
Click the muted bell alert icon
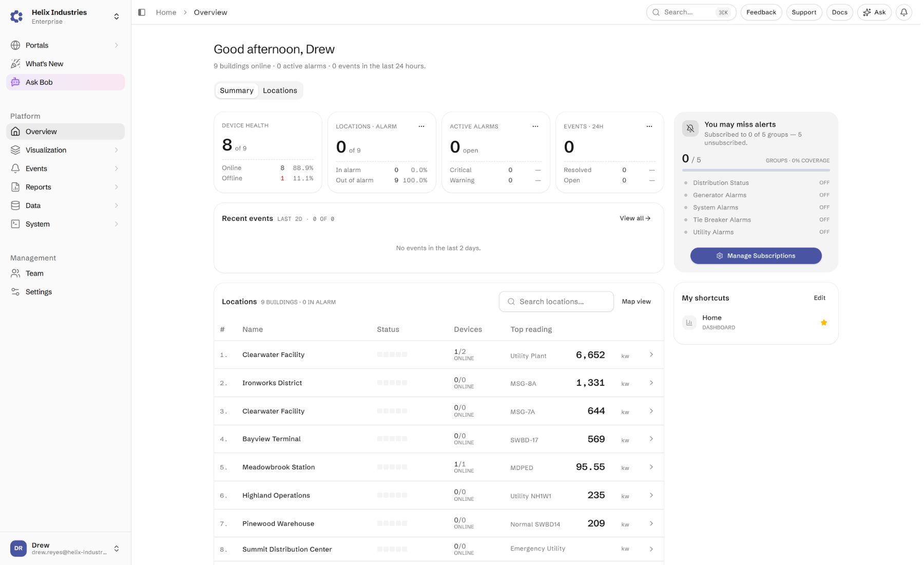click(690, 128)
